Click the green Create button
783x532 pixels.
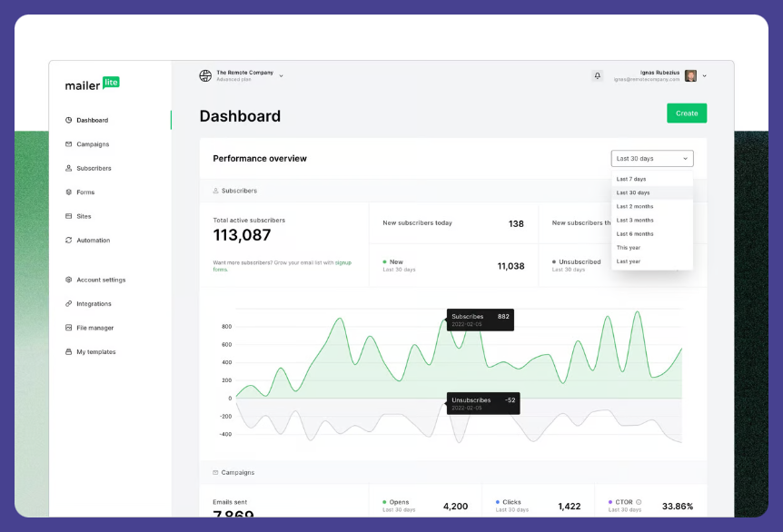tap(687, 113)
